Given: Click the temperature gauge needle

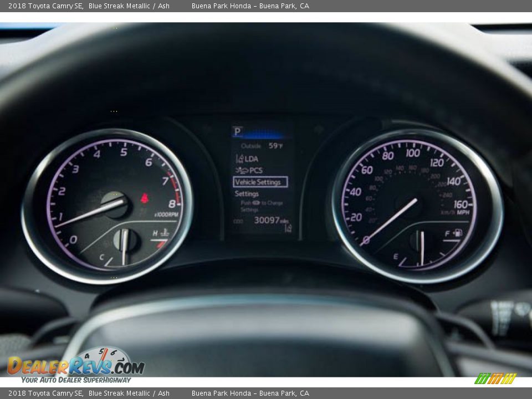Looking at the screenshot, I should (125, 247).
